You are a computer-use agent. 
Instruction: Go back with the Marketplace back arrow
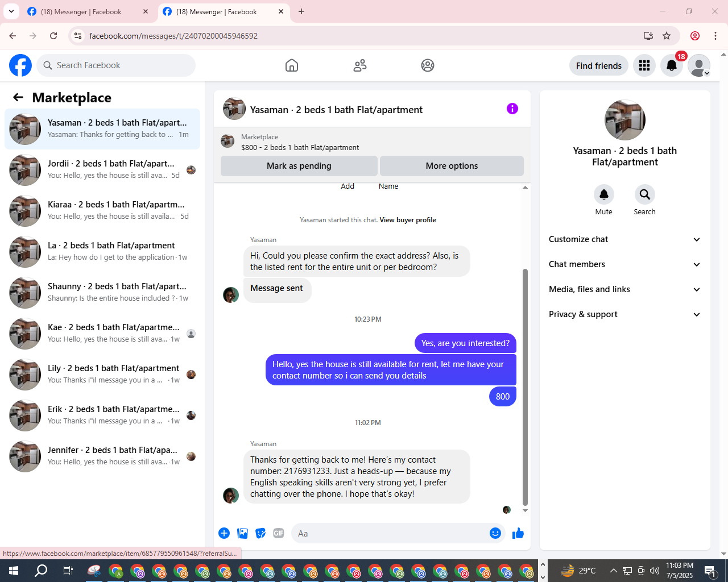pyautogui.click(x=18, y=97)
